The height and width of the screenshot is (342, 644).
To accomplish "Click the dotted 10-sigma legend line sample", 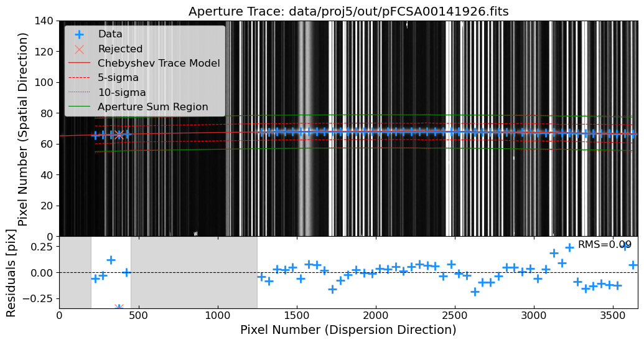I will [x=79, y=93].
